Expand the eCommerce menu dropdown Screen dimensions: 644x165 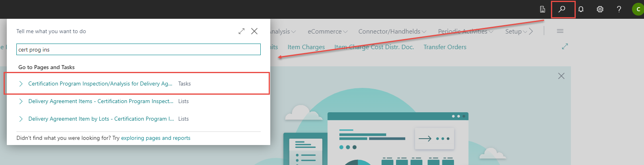click(327, 32)
